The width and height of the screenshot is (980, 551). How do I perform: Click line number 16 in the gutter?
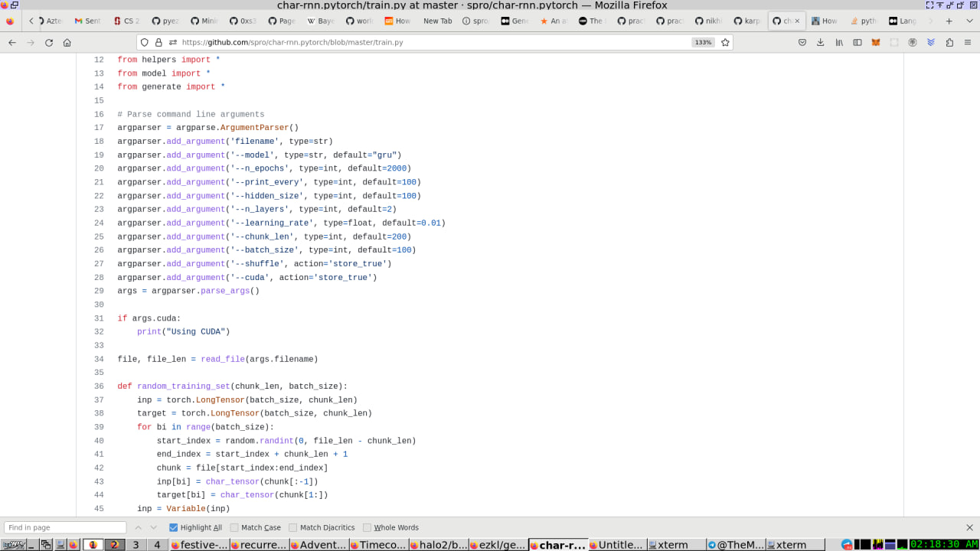tap(99, 114)
